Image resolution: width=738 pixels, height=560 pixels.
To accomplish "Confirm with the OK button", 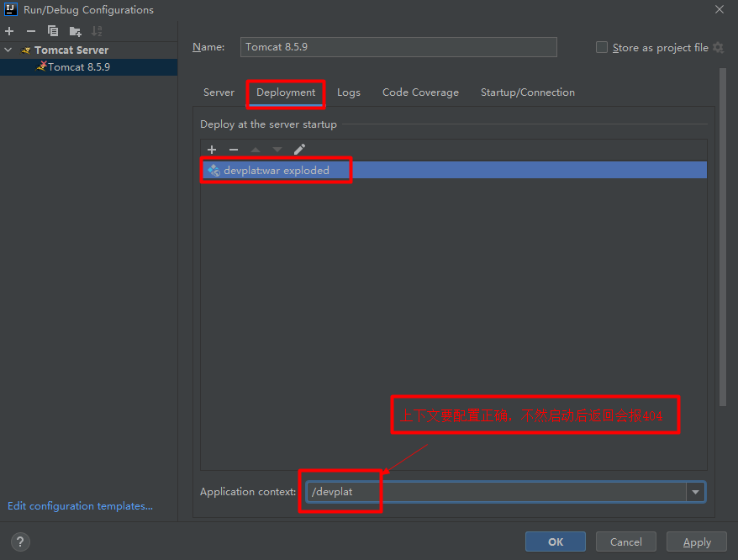I will (556, 542).
